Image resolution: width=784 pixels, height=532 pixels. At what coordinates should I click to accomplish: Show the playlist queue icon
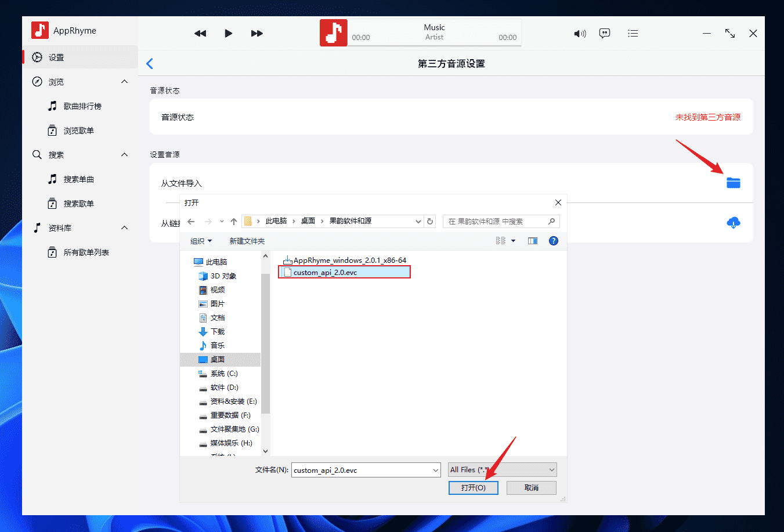[633, 34]
